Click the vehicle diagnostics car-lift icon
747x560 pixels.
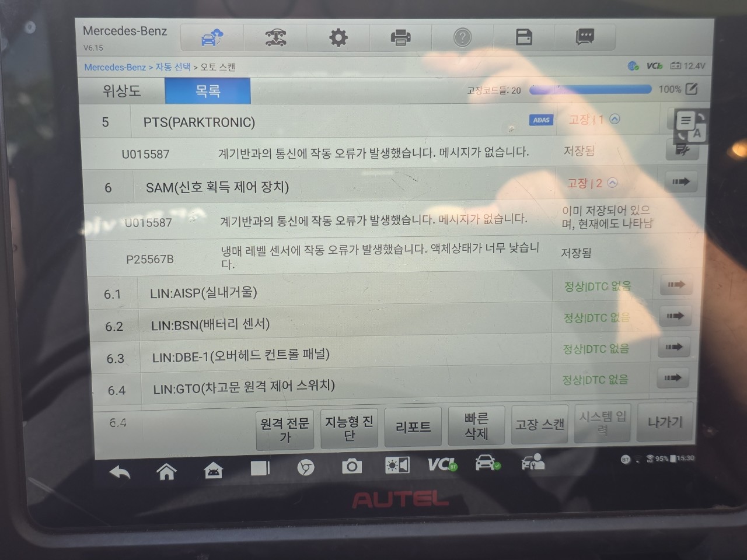275,38
